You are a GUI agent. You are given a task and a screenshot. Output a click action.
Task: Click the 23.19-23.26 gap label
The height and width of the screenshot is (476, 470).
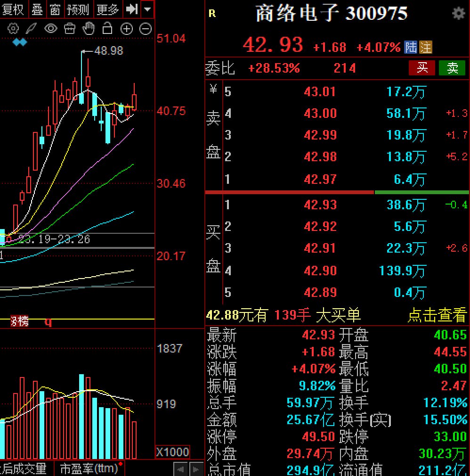pos(54,239)
